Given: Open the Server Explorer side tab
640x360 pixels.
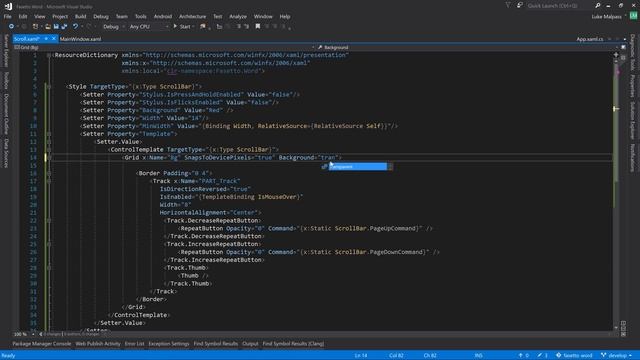Looking at the screenshot, I should coord(6,51).
